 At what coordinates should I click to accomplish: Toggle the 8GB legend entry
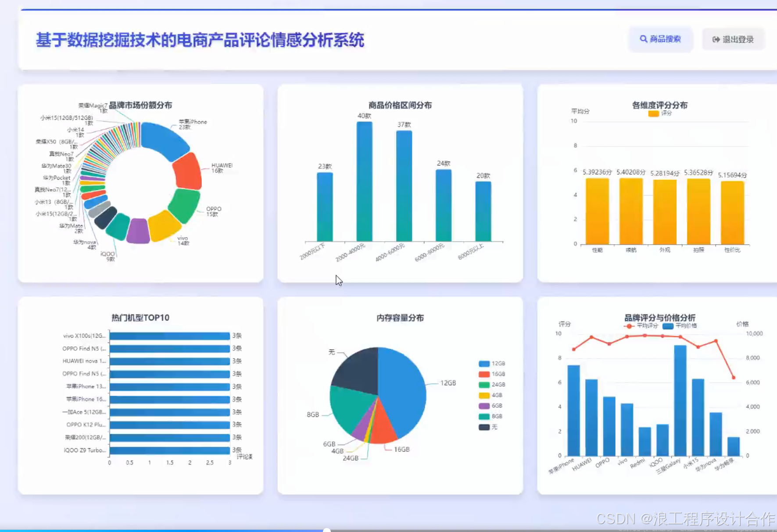coord(491,416)
